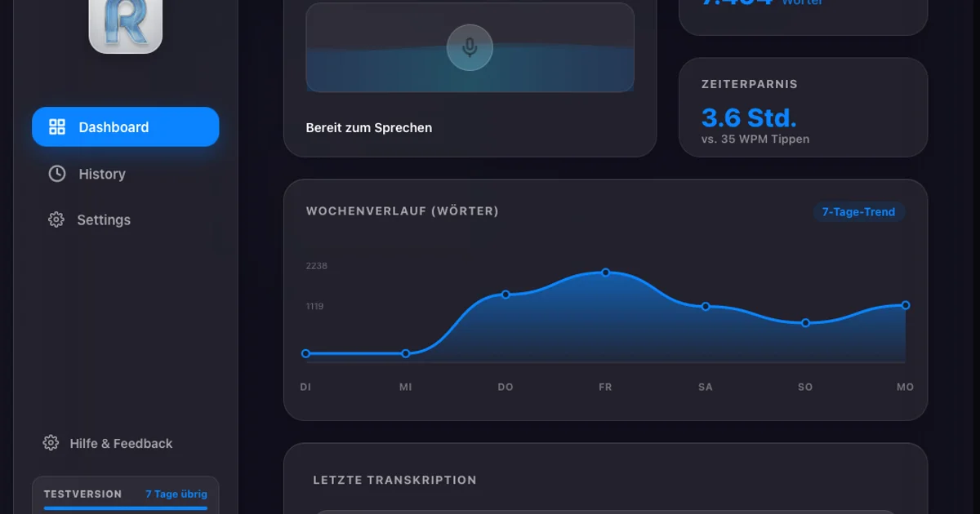980x514 pixels.
Task: Click 'vs. 35 WPM Tippen' text
Action: [x=755, y=139]
